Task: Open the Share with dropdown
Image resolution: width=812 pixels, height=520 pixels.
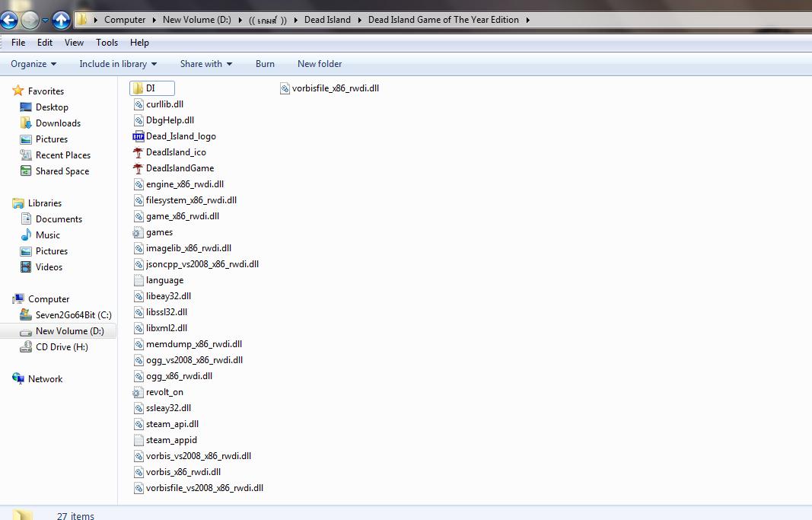Action: [206, 64]
